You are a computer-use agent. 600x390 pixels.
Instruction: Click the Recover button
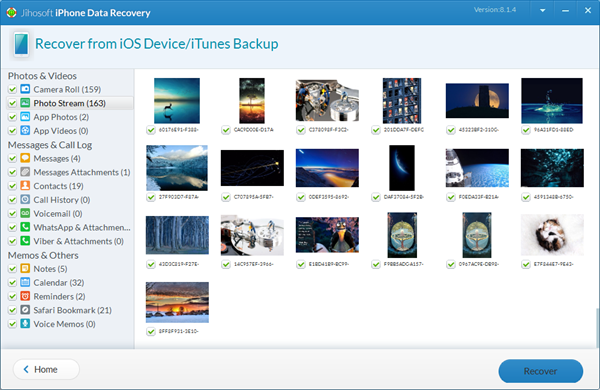coord(540,371)
